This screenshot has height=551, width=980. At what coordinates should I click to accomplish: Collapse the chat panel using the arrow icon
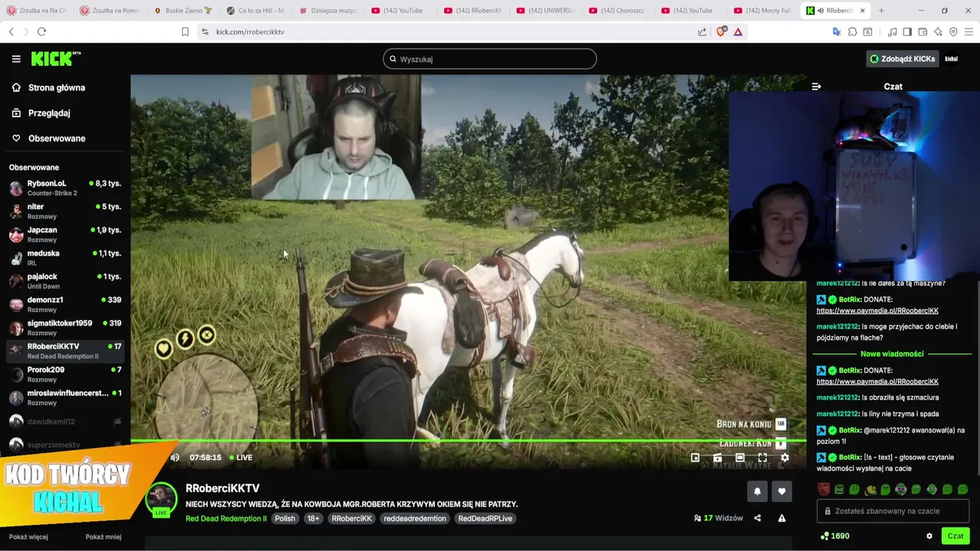pos(816,86)
